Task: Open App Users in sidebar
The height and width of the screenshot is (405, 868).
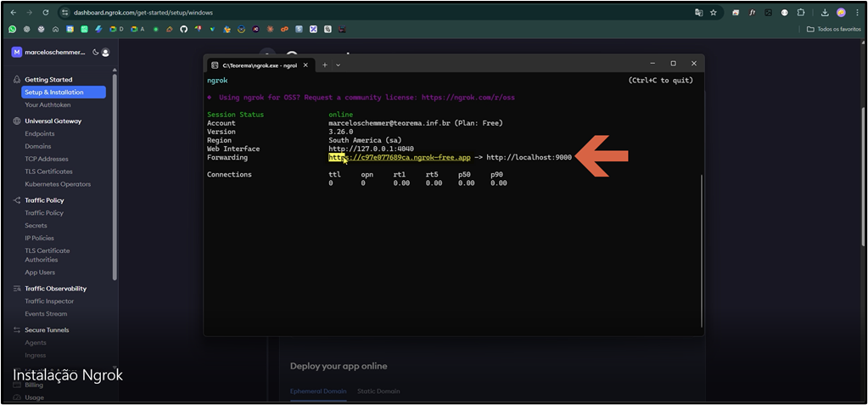Action: (x=40, y=273)
